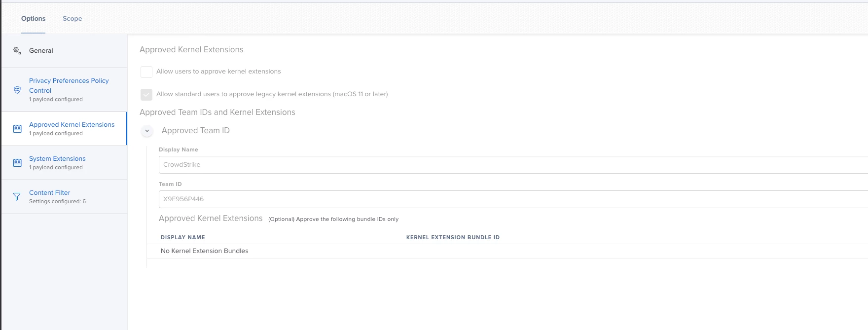
Task: Click the Approved Team IDs and Kernel Extensions heading
Action: [217, 112]
